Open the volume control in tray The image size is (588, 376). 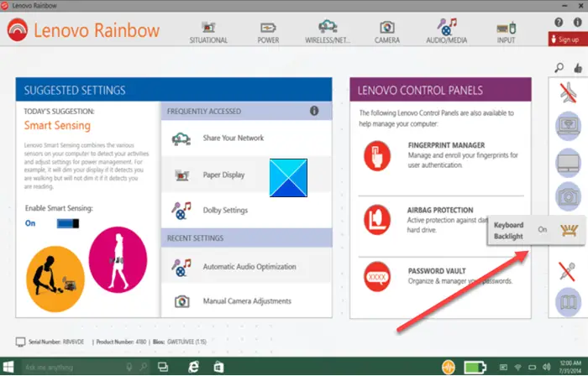coord(547,367)
